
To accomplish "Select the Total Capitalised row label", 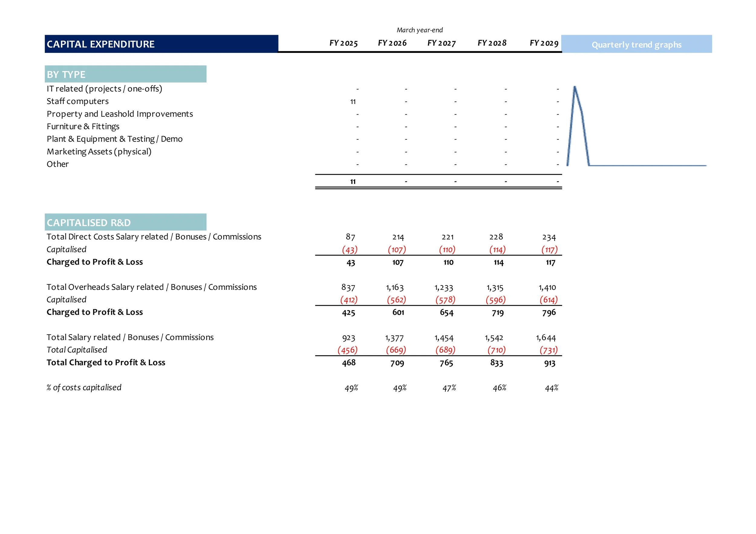I will [x=77, y=350].
